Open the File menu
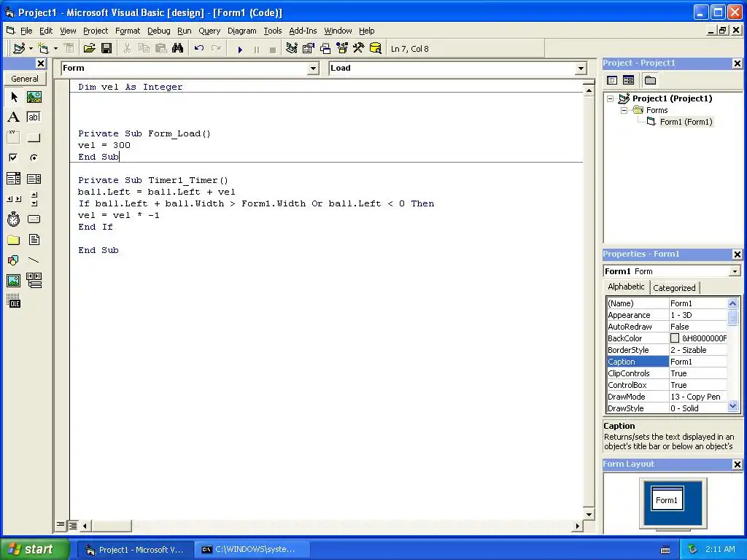The image size is (747, 560). pos(26,31)
